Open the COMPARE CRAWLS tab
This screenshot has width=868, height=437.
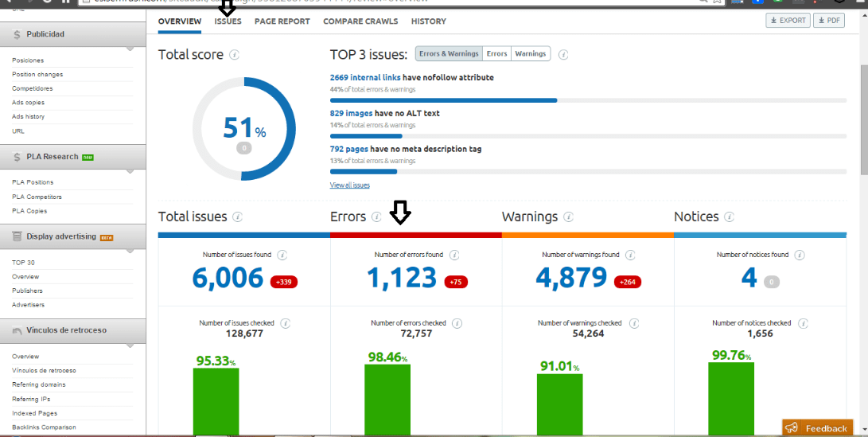[x=360, y=21]
